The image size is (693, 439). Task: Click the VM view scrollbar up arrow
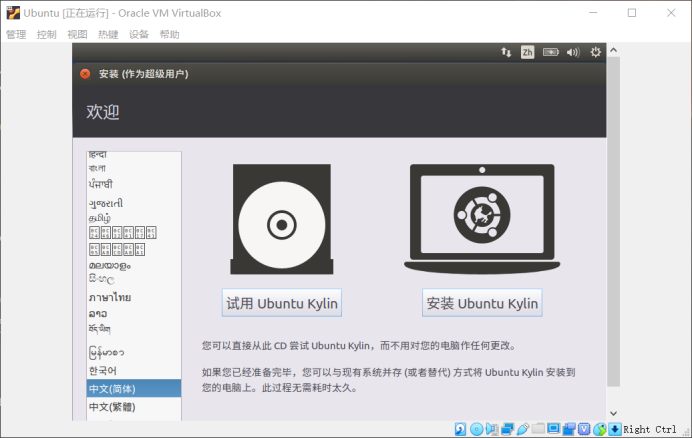click(613, 50)
